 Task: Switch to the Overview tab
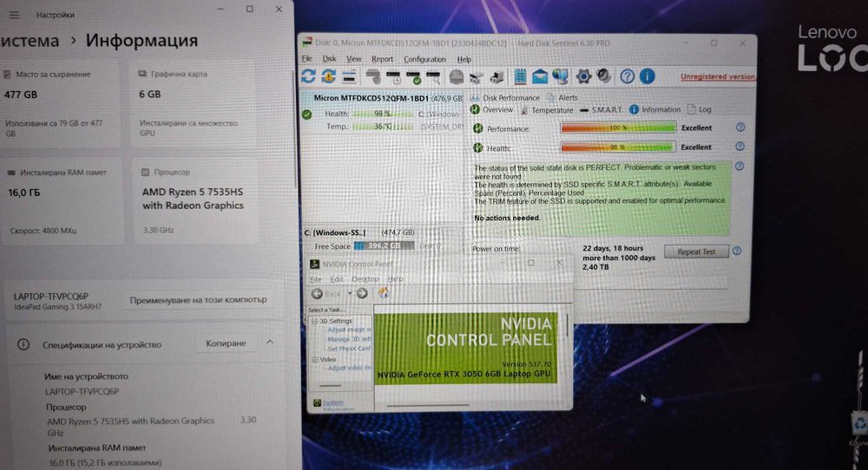(x=492, y=109)
